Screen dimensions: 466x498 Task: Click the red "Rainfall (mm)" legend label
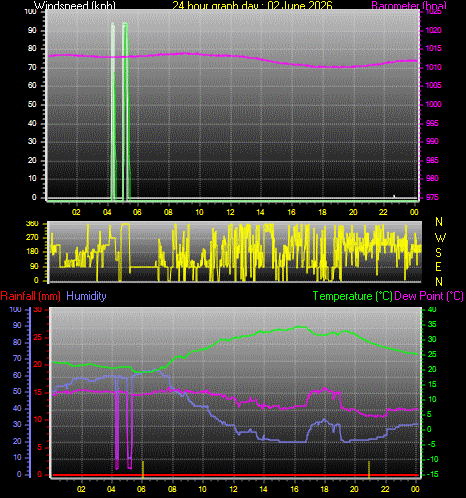(30, 296)
